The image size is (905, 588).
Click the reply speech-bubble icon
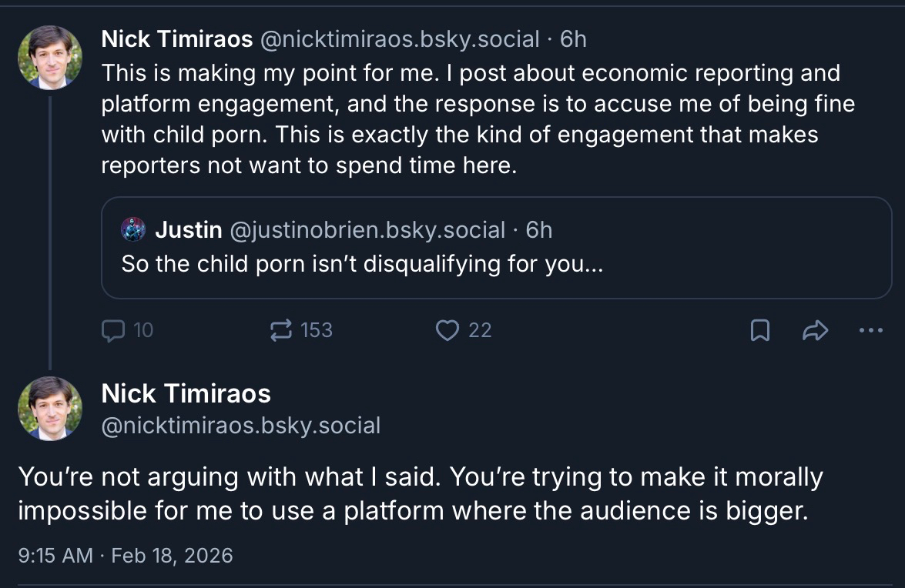point(113,330)
